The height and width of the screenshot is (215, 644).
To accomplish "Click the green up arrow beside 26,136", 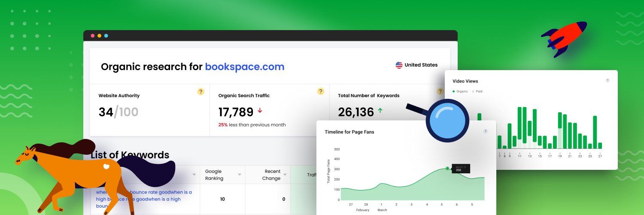I will [x=380, y=111].
